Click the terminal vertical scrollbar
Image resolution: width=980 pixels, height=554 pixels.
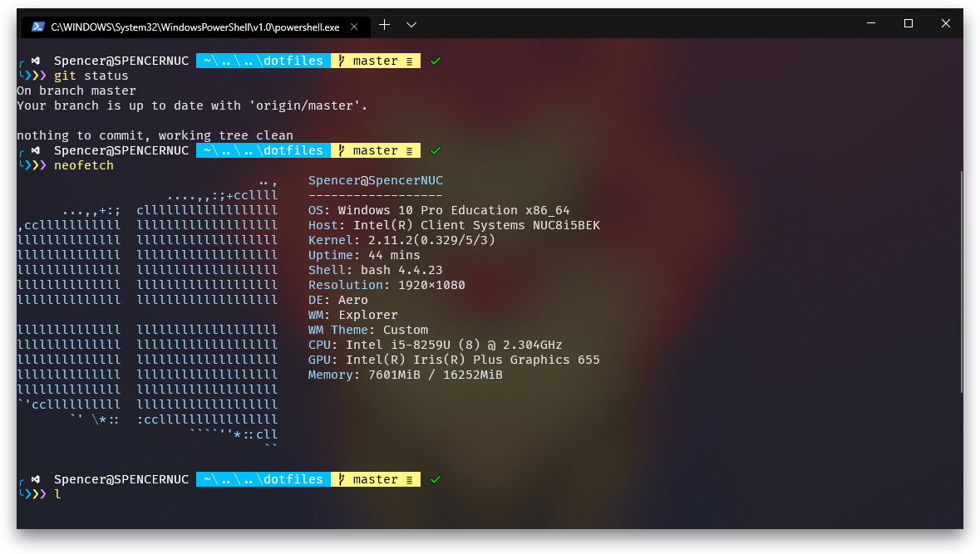[x=961, y=282]
